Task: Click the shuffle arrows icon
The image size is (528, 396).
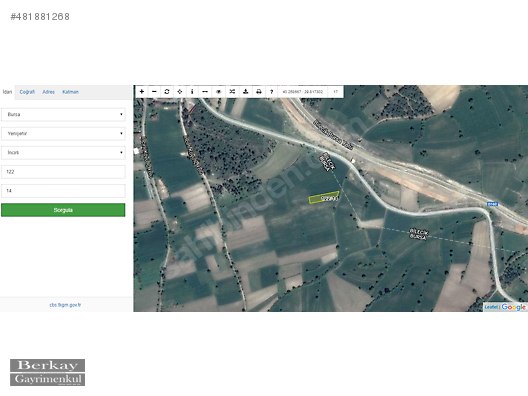Action: click(x=232, y=92)
